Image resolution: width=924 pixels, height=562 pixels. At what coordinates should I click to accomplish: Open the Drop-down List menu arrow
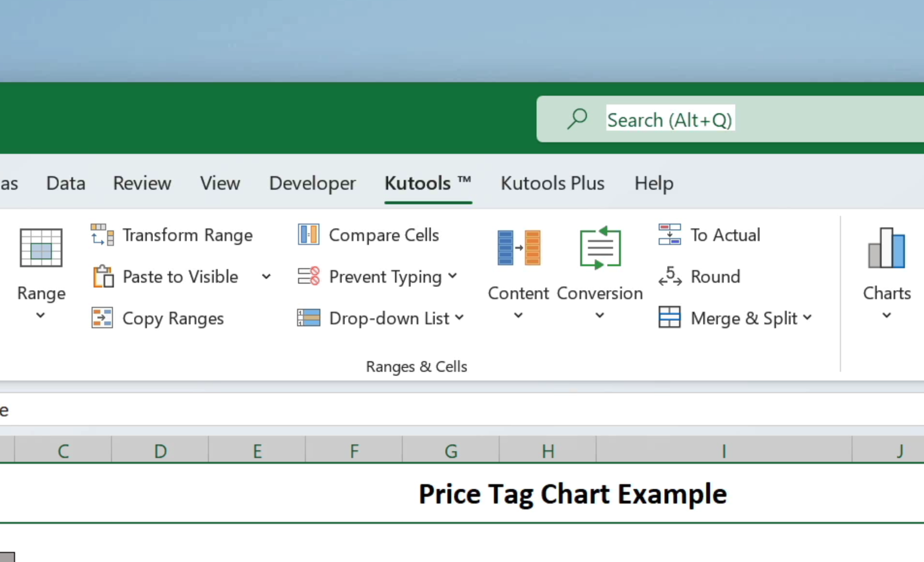coord(460,318)
